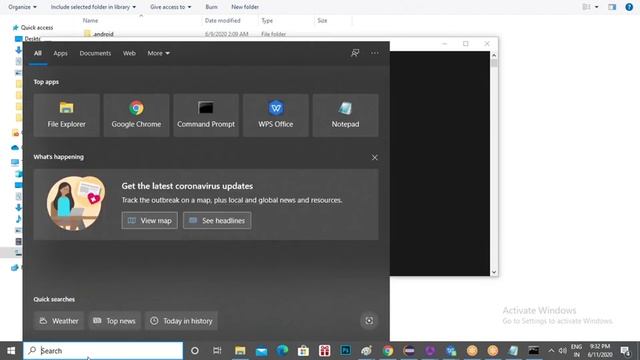Open Command Prompt tile in Top apps

206,115
